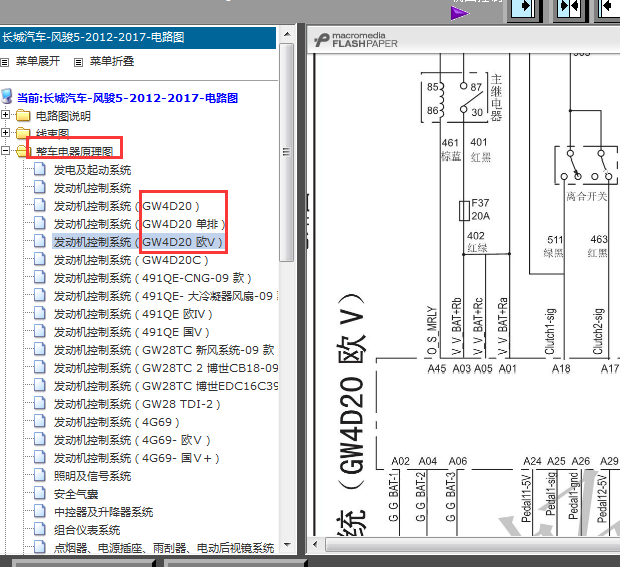Click page icon beside 照明及信号系统
The image size is (620, 567).
40,474
